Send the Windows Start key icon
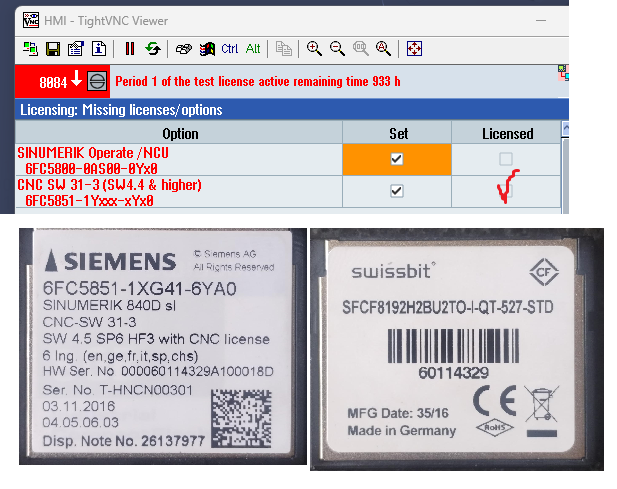This screenshot has width=617, height=489. [x=207, y=49]
